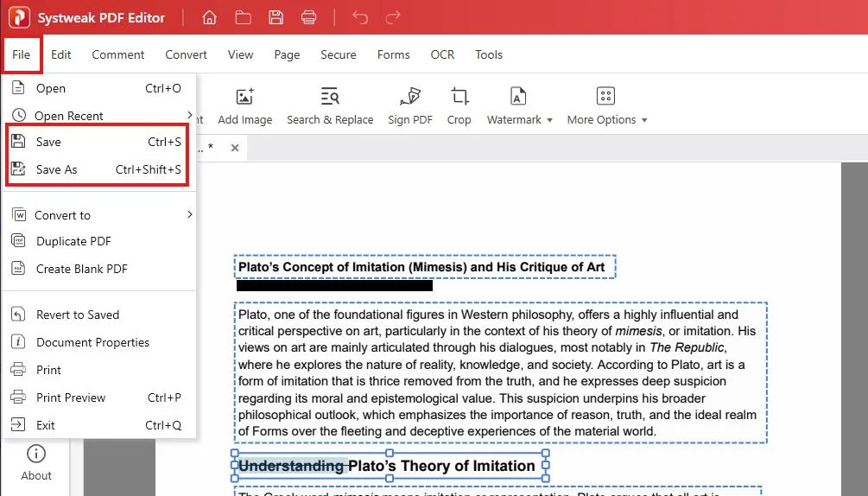Click the Undo arrow icon
The image size is (868, 496).
(x=360, y=17)
